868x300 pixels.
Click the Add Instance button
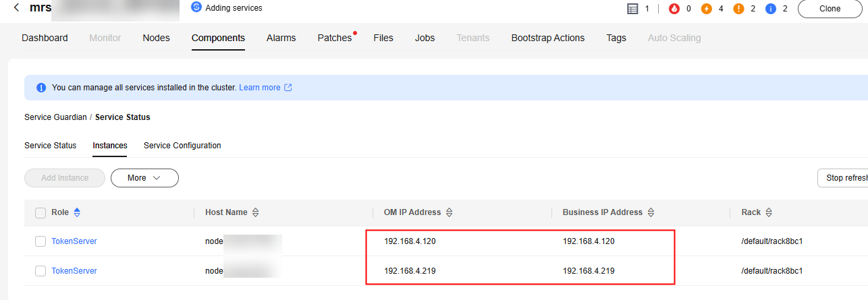point(65,178)
